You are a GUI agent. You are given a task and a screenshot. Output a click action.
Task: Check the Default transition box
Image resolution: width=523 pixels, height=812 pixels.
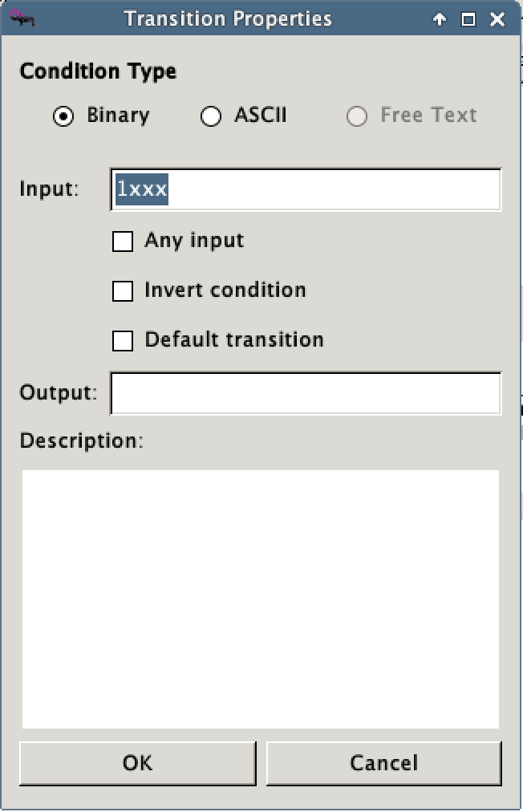coord(123,340)
